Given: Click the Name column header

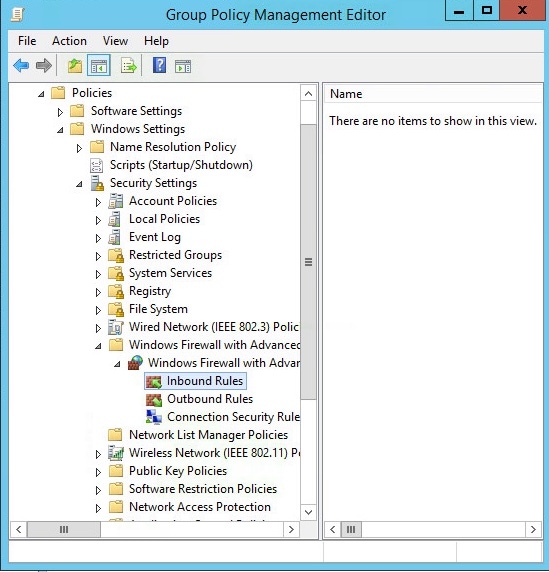Looking at the screenshot, I should click(433, 94).
